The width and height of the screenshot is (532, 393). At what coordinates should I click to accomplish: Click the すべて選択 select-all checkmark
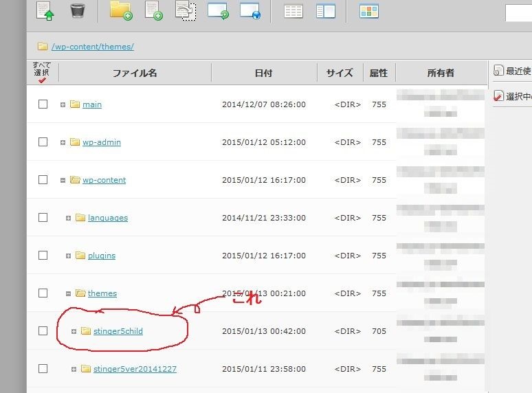42,80
